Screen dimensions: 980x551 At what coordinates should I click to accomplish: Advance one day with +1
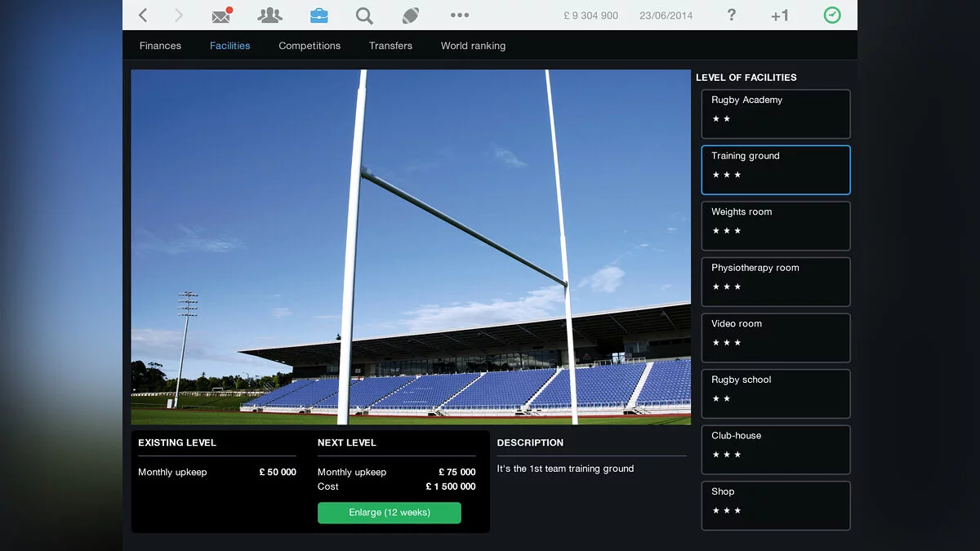point(780,16)
